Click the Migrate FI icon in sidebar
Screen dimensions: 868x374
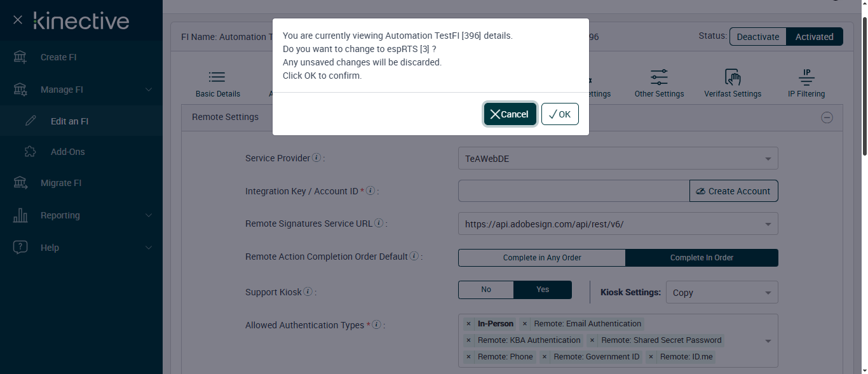click(20, 183)
